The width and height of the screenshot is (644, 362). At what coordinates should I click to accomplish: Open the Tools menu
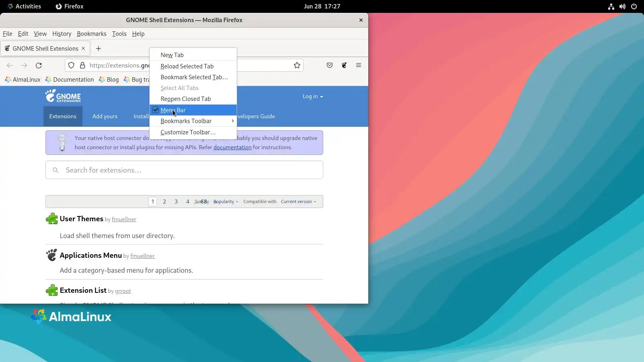click(x=119, y=34)
